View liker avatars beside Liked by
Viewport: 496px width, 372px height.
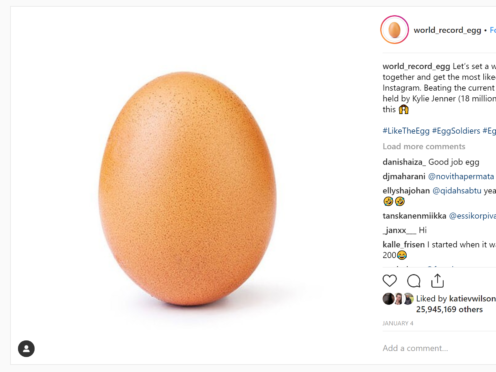(x=398, y=299)
